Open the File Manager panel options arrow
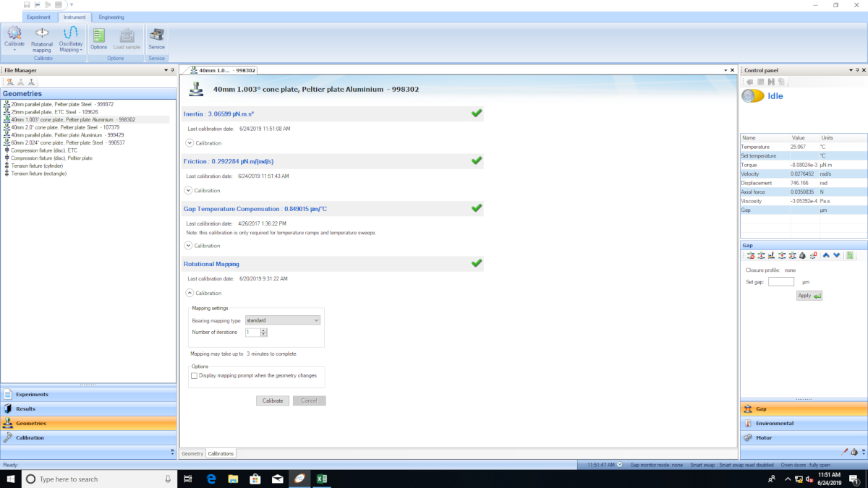Image resolution: width=868 pixels, height=488 pixels. click(166, 70)
